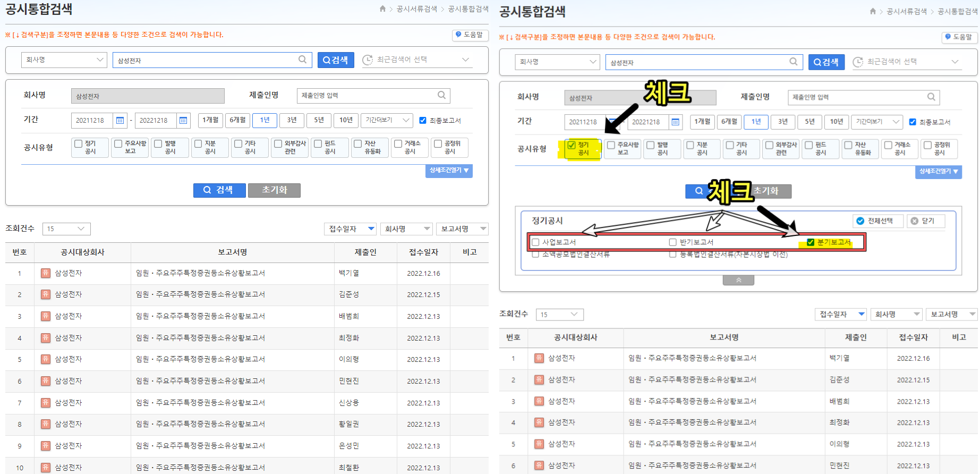Click 유 badge in right table row 2
The width and height of the screenshot is (980, 474).
(539, 379)
